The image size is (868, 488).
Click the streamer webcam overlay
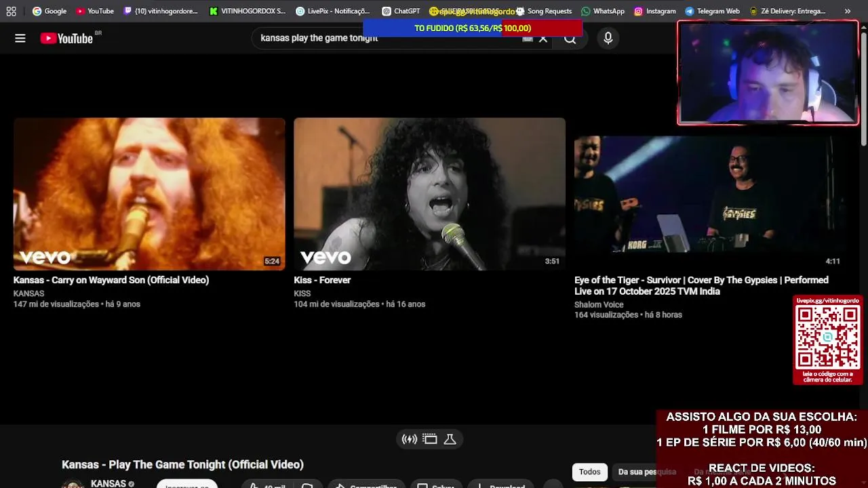(x=768, y=73)
